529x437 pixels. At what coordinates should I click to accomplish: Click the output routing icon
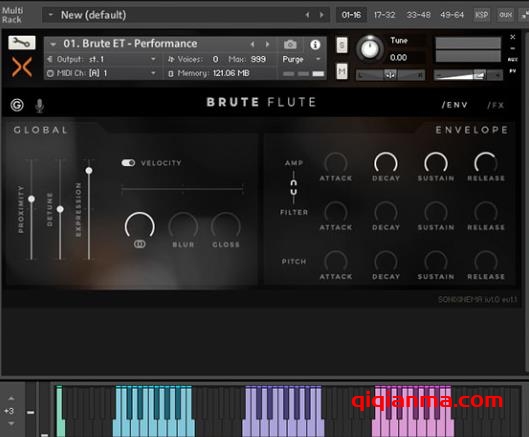tap(50, 59)
